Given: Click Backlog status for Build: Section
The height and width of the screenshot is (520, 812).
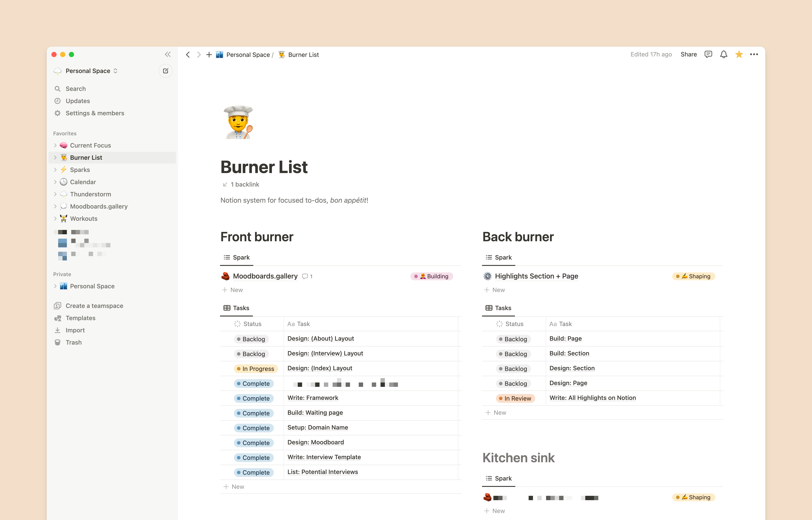Looking at the screenshot, I should (x=513, y=354).
